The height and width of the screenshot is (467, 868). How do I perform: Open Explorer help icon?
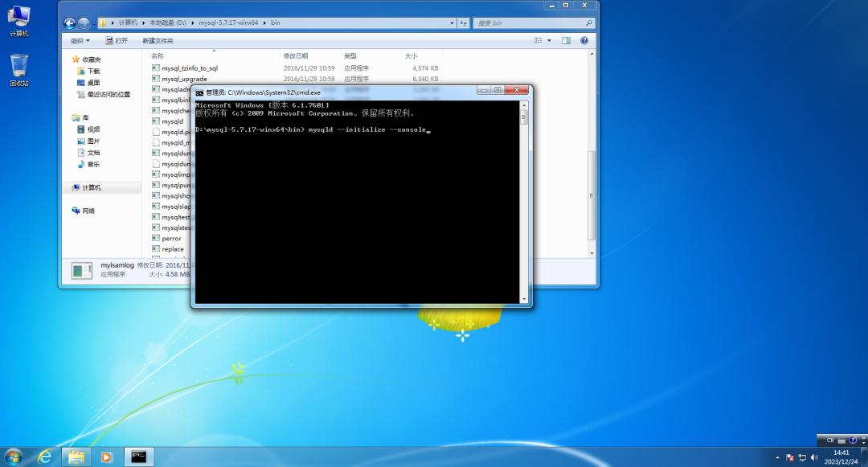tap(584, 40)
